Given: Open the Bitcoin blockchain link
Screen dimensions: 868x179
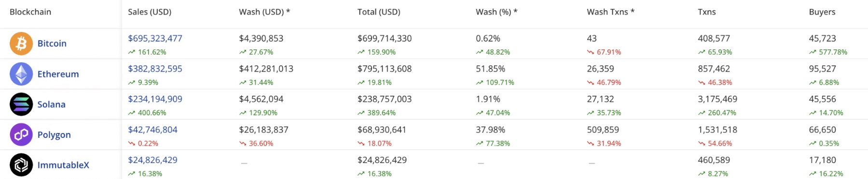Looking at the screenshot, I should pos(52,44).
